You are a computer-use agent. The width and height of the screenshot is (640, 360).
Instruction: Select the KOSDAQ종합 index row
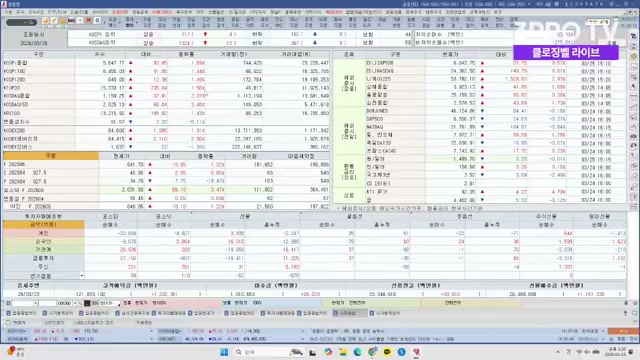pos(166,96)
